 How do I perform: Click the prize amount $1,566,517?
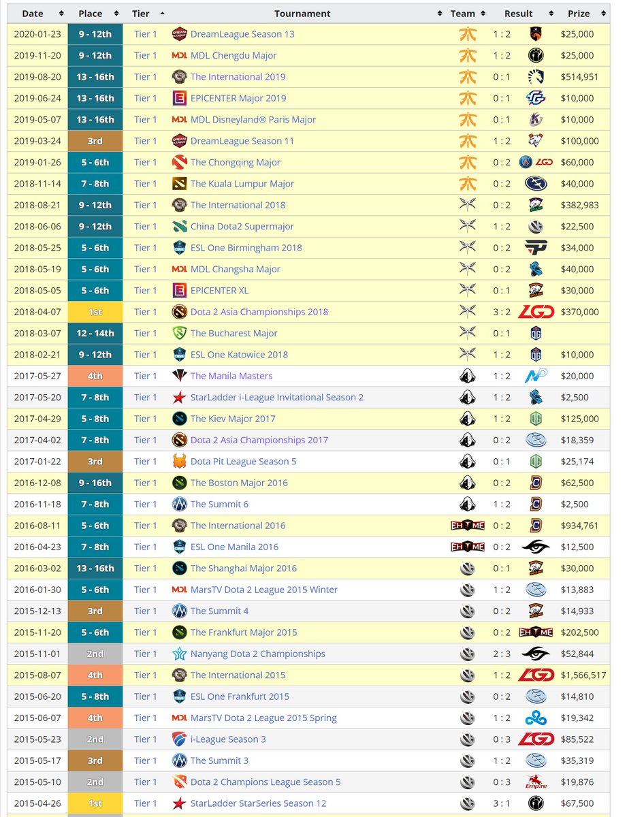(x=583, y=675)
